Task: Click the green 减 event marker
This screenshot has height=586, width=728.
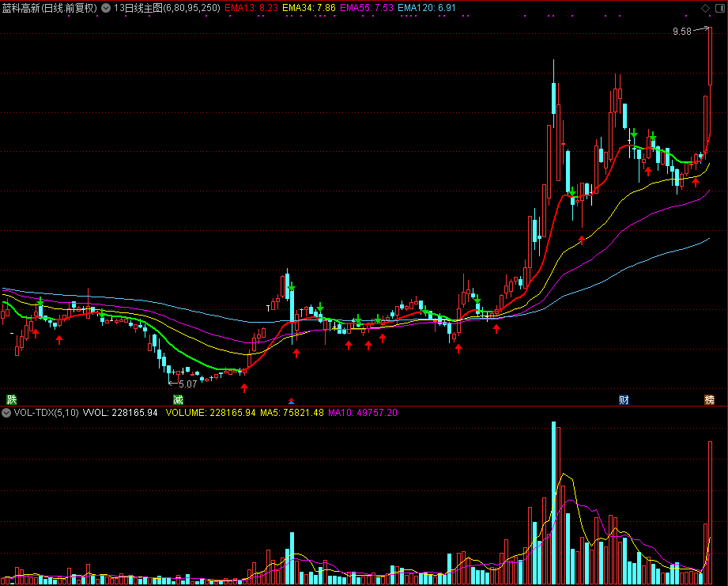Action: pyautogui.click(x=178, y=399)
